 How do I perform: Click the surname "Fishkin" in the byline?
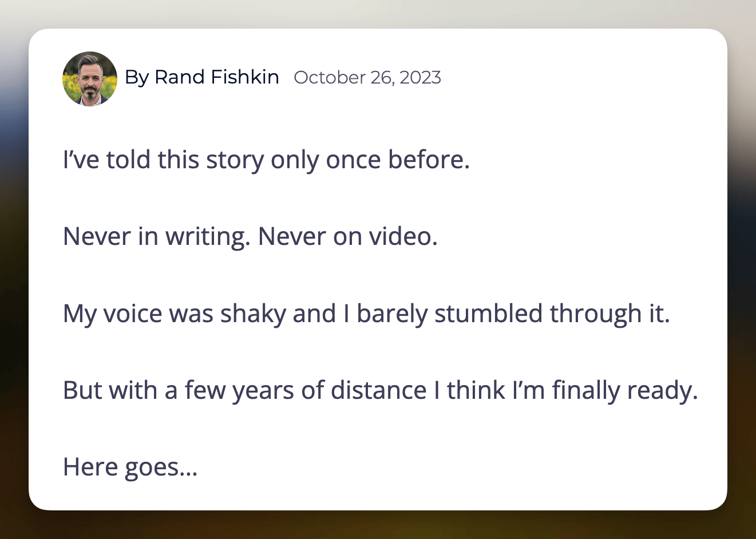(x=245, y=77)
